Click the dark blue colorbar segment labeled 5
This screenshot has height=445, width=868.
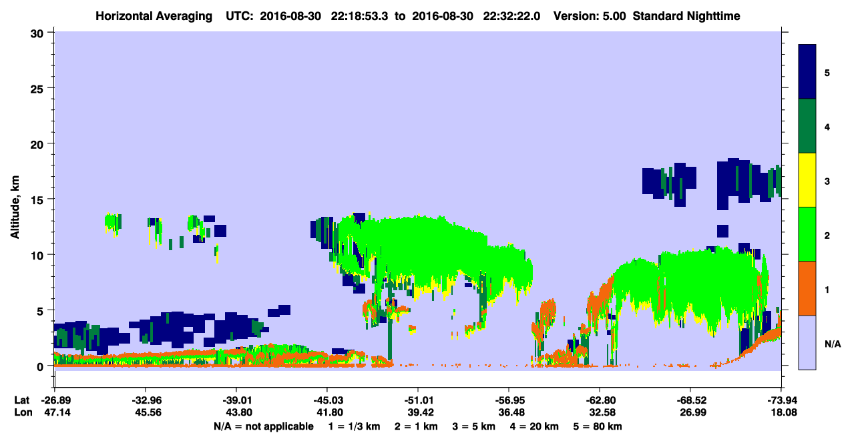coord(807,72)
